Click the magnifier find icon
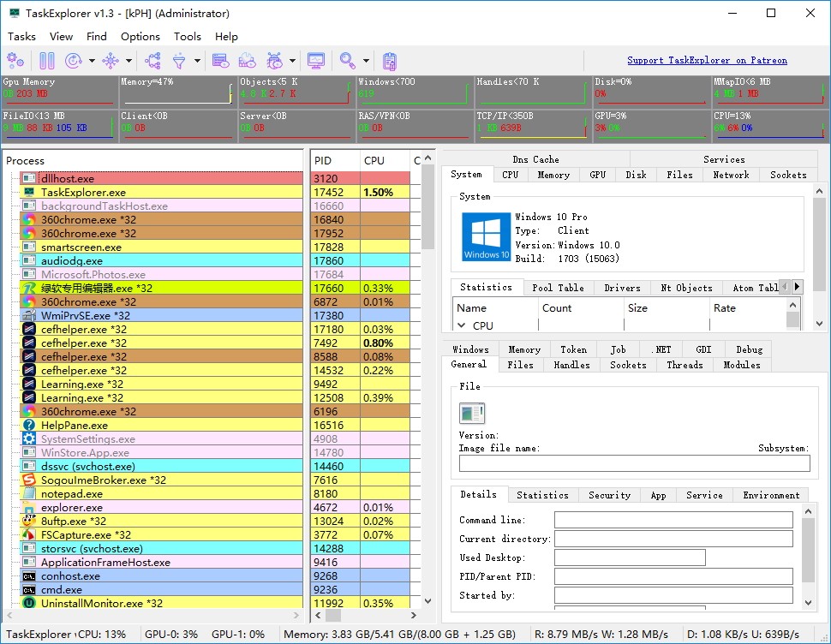The height and width of the screenshot is (644, 831). [x=347, y=61]
